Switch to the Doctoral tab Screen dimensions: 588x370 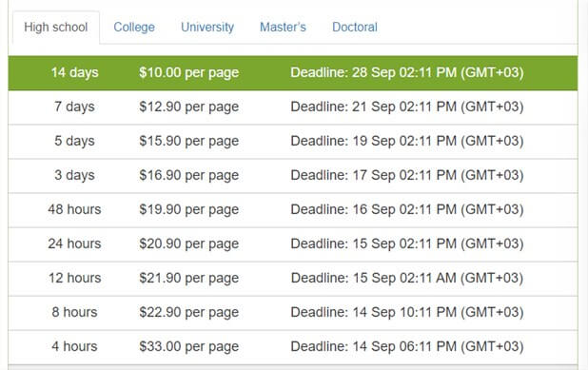coord(355,28)
